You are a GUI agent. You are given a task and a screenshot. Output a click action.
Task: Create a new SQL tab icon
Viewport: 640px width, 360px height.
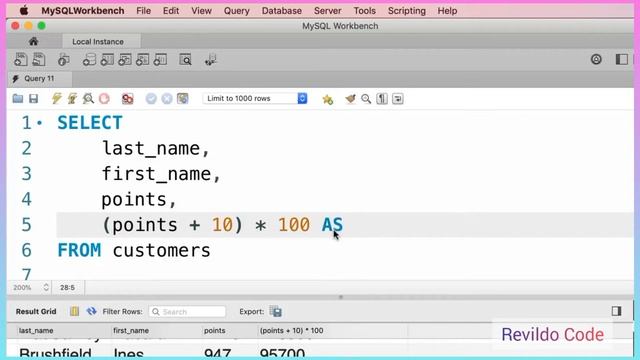(x=20, y=60)
